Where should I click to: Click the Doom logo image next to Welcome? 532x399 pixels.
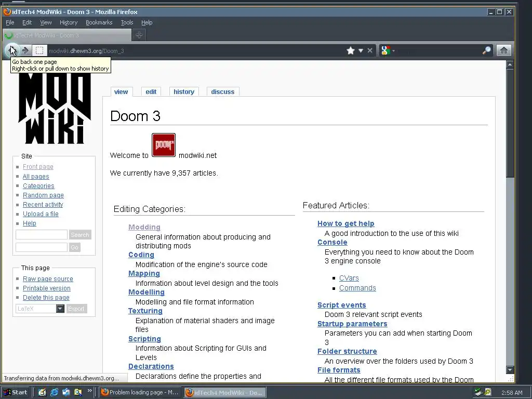164,145
